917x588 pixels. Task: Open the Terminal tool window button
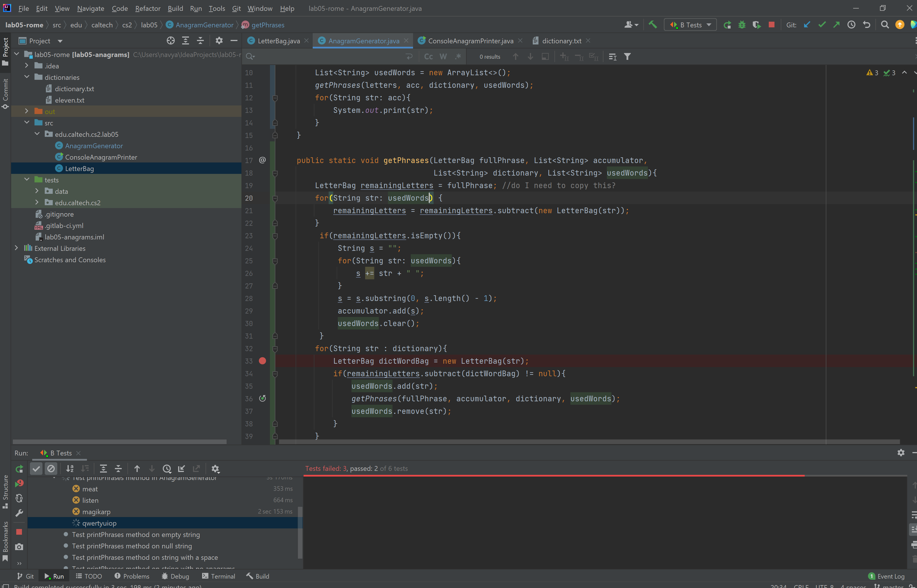218,576
